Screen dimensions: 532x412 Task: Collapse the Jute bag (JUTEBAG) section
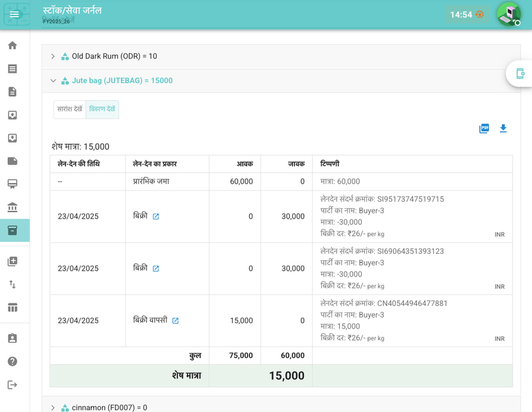click(x=53, y=81)
